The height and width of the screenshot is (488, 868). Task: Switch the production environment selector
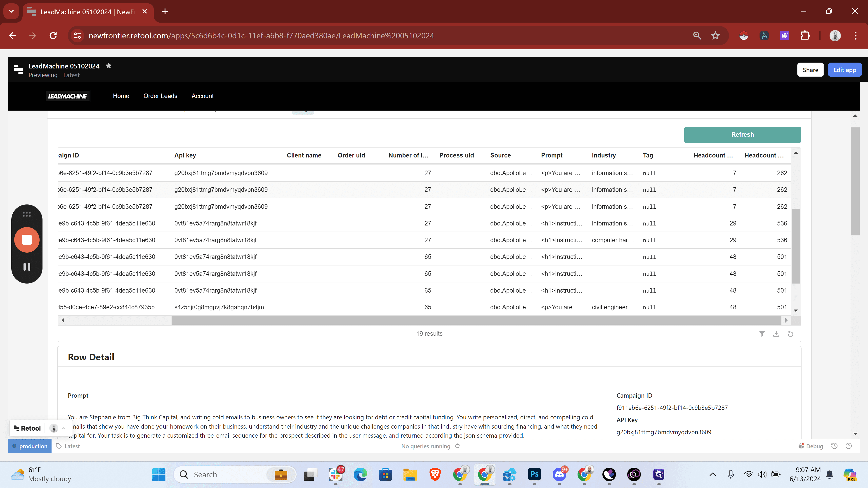click(30, 446)
